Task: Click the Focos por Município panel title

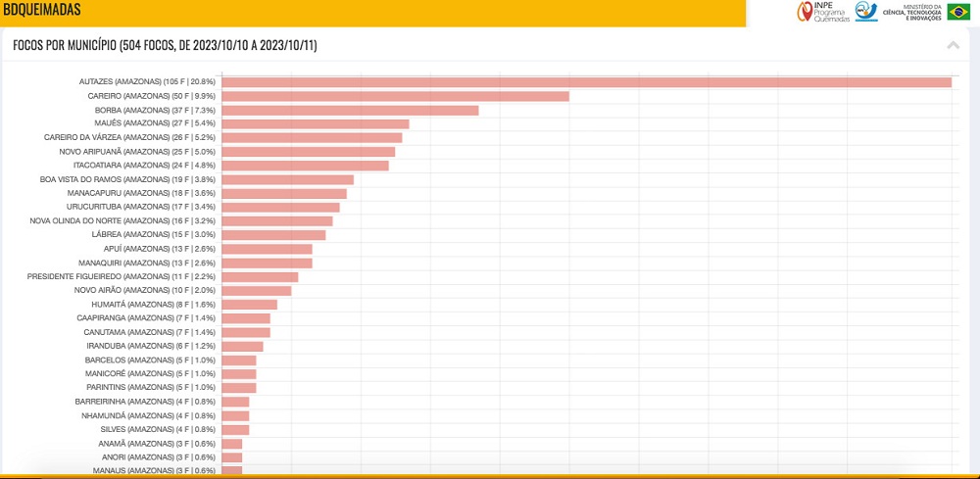Action: point(165,45)
